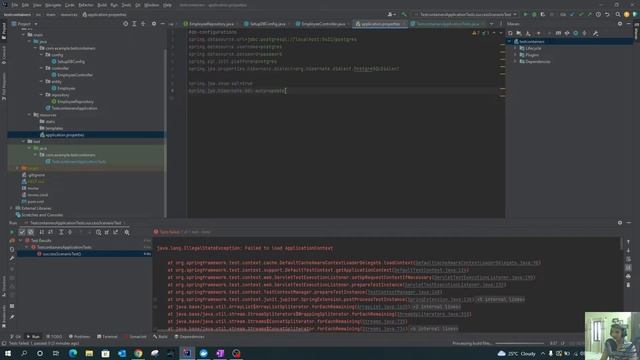
Task: Click the pin tab icon in the Run panel sidebar
Action: click(x=12, y=317)
